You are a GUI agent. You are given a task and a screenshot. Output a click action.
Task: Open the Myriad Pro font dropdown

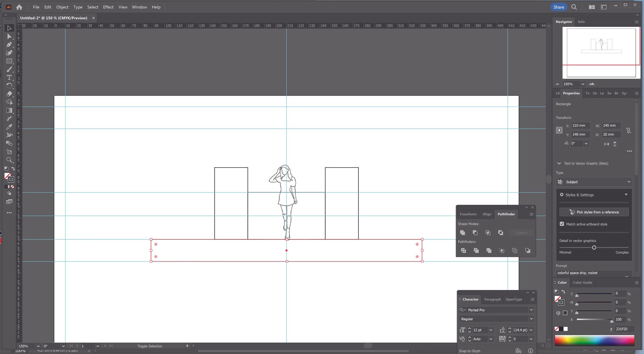(x=531, y=310)
